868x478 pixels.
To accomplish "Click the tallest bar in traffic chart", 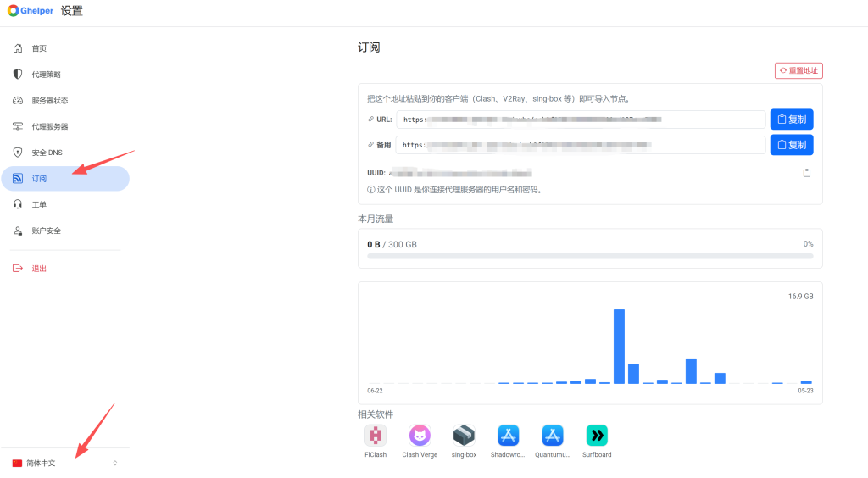I will click(619, 347).
